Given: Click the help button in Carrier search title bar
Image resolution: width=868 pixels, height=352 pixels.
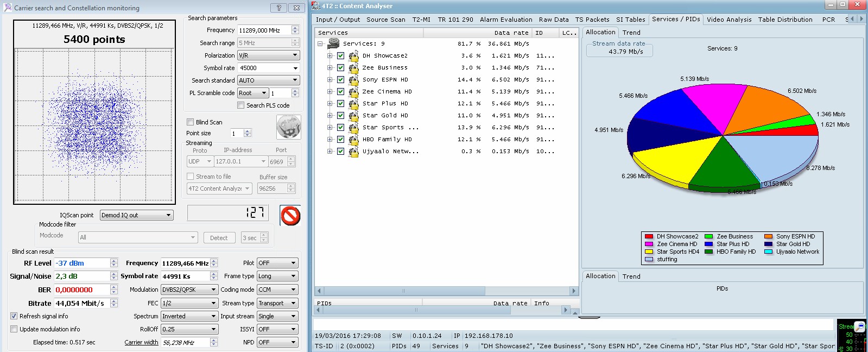Looking at the screenshot, I should [x=278, y=8].
